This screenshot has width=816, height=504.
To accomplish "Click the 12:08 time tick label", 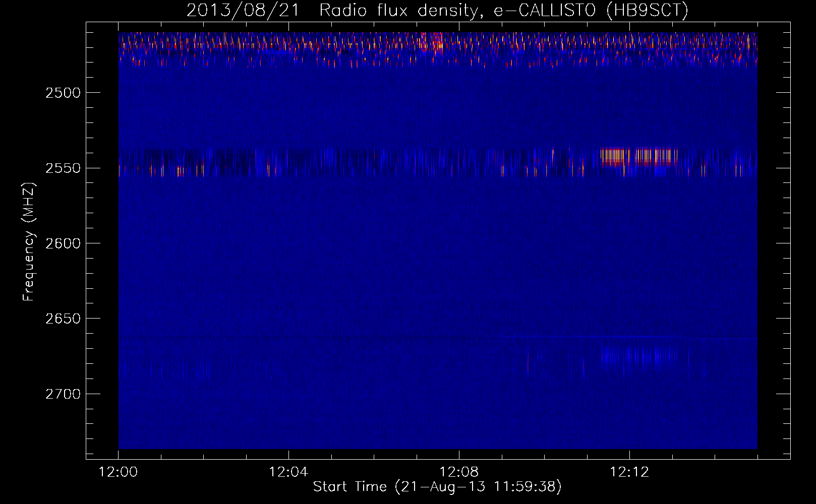I will point(459,472).
